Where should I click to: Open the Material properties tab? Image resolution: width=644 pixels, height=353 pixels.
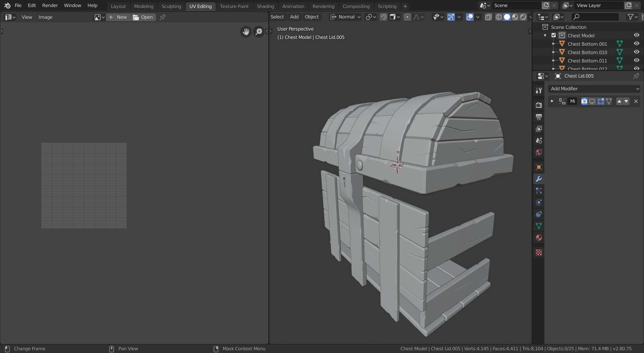pyautogui.click(x=539, y=238)
